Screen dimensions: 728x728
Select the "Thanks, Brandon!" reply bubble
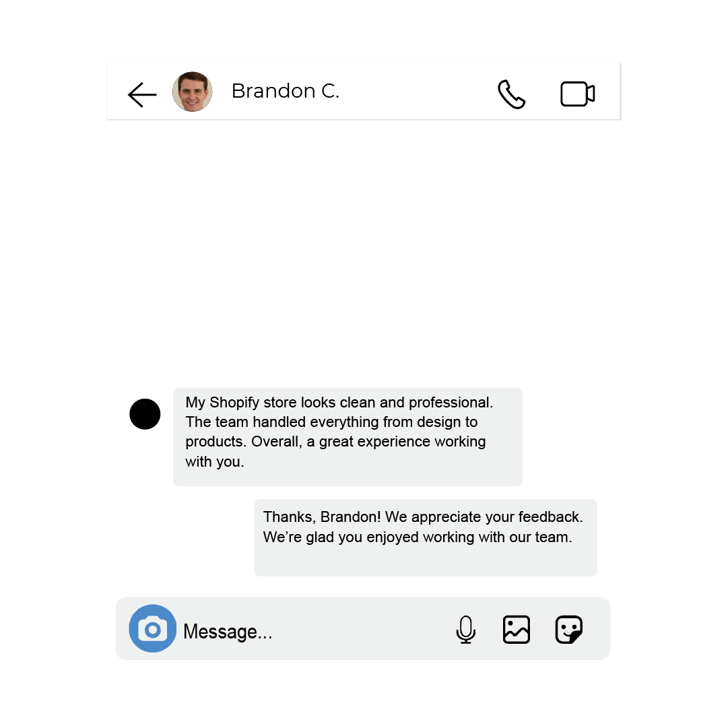pos(426,537)
